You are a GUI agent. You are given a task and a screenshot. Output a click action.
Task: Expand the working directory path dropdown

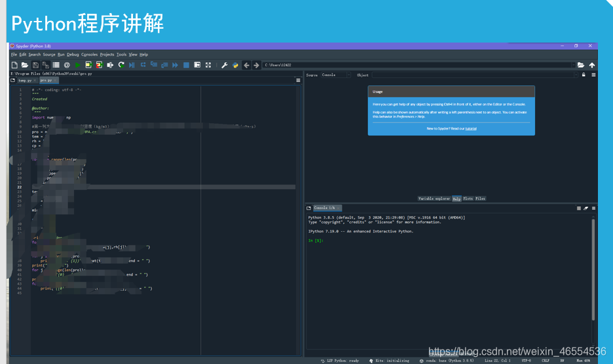[573, 65]
